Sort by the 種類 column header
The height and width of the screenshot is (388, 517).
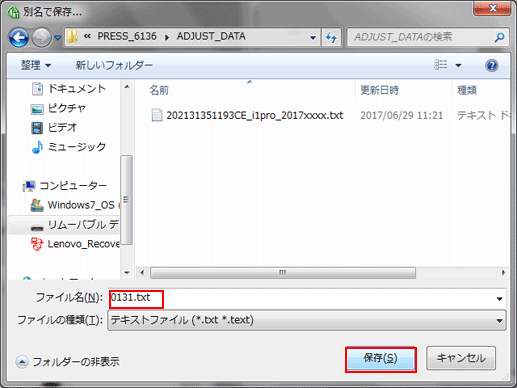click(467, 90)
